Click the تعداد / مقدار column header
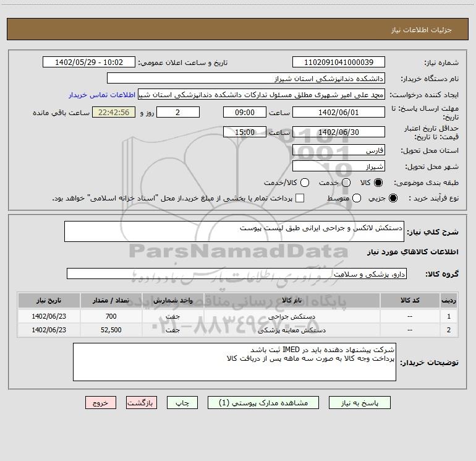Screen dimensions: 476x461 [111, 301]
